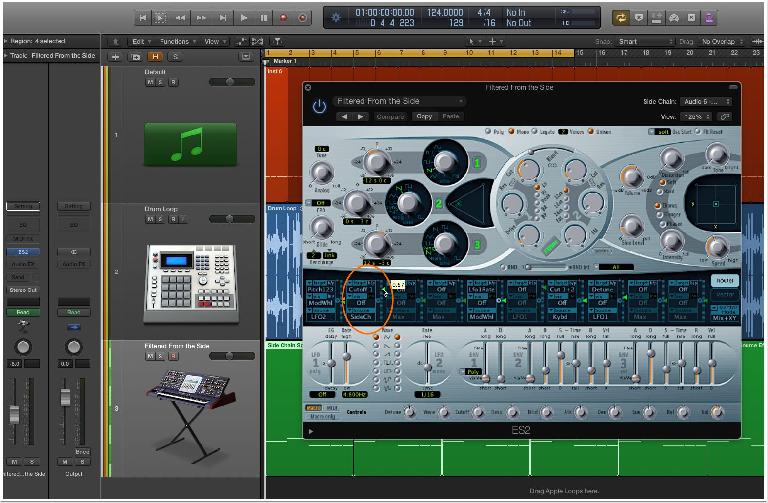Click the Lfo1Rate router target
This screenshot has height=503, width=768.
[x=481, y=289]
